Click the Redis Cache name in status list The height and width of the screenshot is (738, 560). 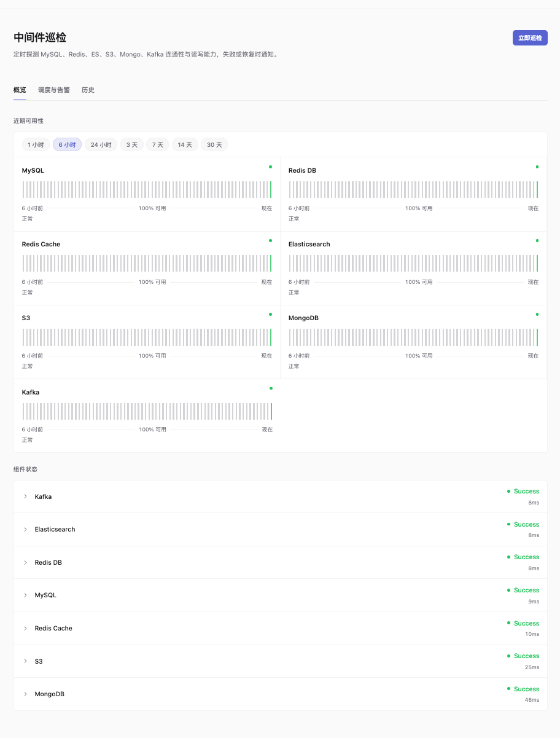point(53,628)
